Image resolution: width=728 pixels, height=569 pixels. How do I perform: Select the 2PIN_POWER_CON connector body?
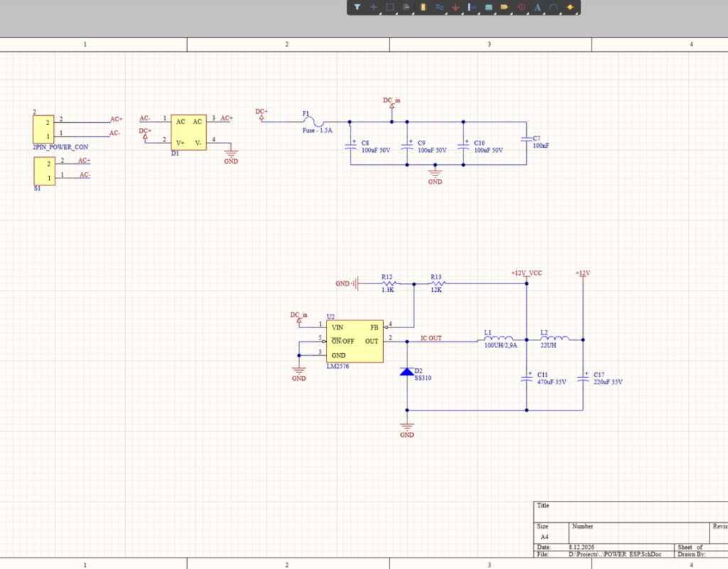(x=43, y=129)
